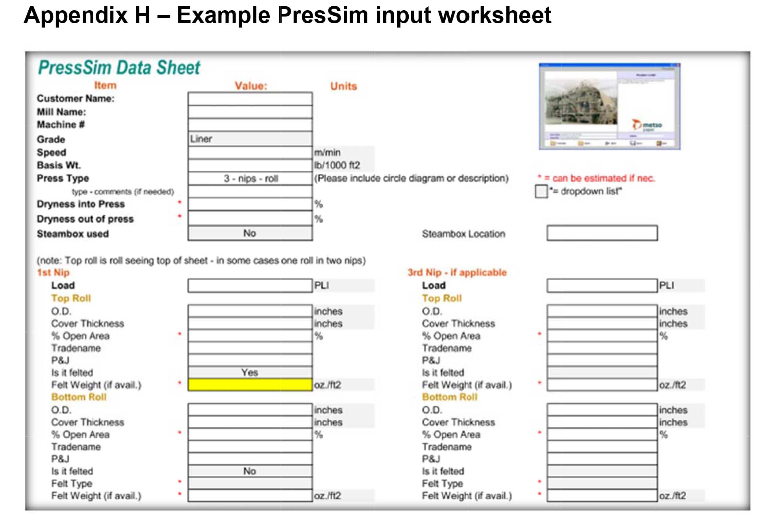Click 3rd Nip Top Roll Cover Thickness field
This screenshot has width=767, height=532.
(602, 323)
